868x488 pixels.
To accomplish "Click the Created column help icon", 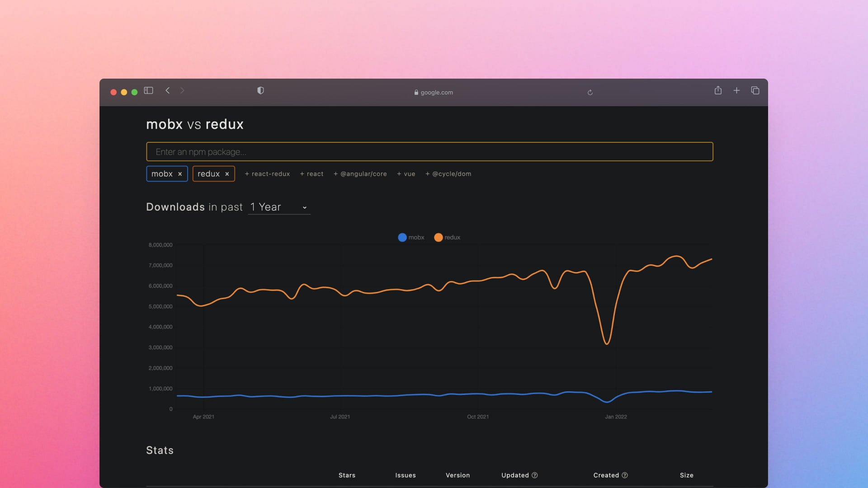I will pyautogui.click(x=625, y=475).
